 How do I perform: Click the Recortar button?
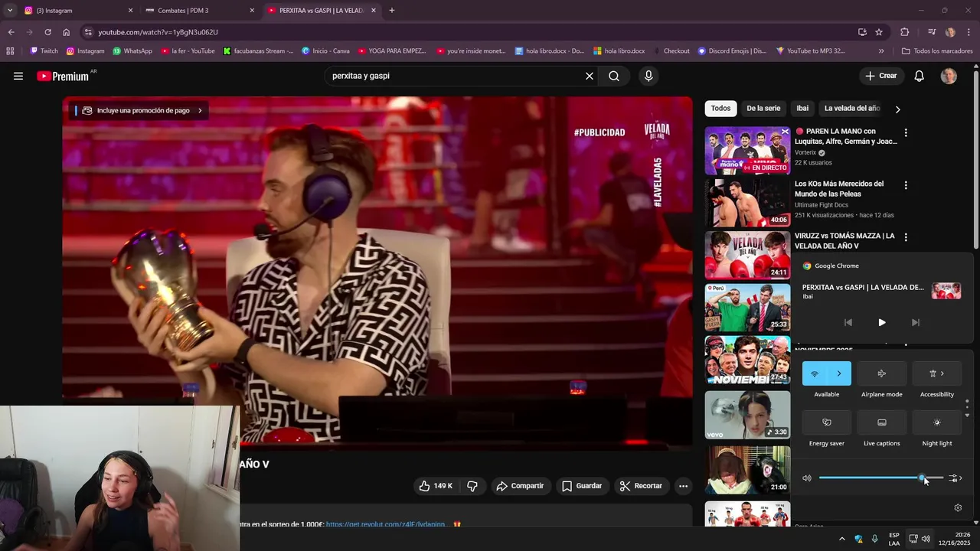641,486
